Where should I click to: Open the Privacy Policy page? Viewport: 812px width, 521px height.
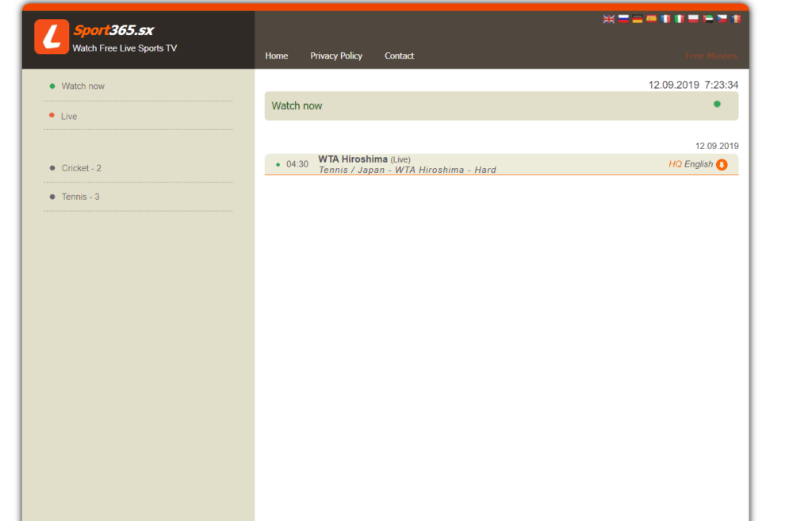tap(336, 56)
